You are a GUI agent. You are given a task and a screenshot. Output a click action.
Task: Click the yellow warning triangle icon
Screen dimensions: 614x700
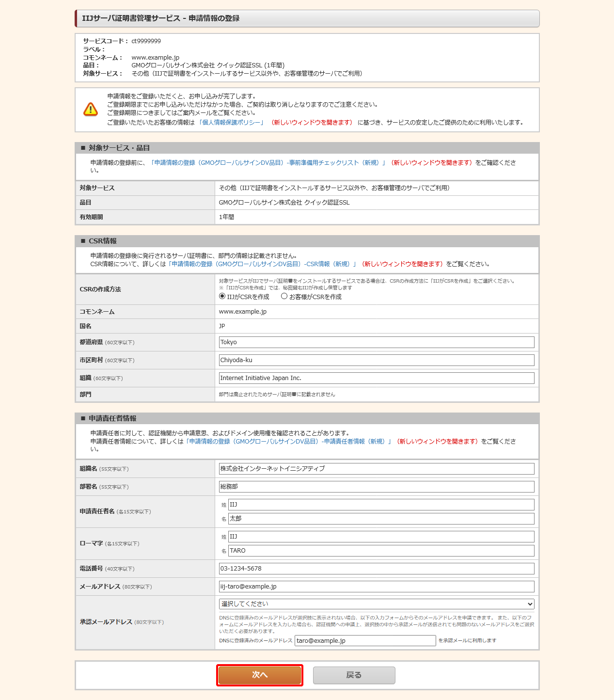pos(91,109)
